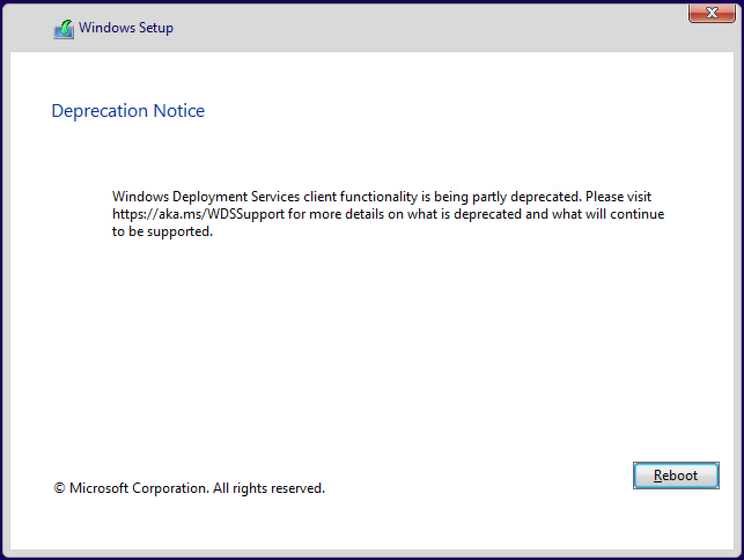Click the Deprecation Notice heading
The height and width of the screenshot is (560, 744).
pyautogui.click(x=128, y=110)
